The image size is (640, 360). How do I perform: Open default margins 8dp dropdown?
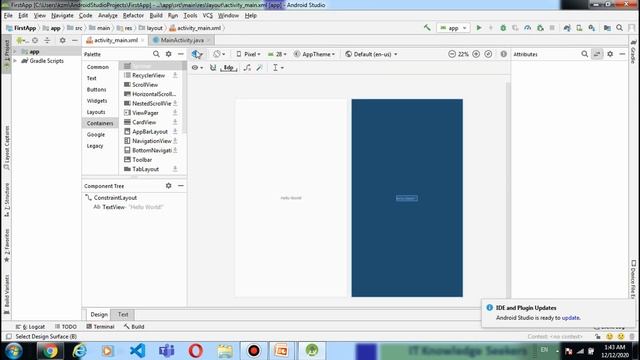point(229,68)
